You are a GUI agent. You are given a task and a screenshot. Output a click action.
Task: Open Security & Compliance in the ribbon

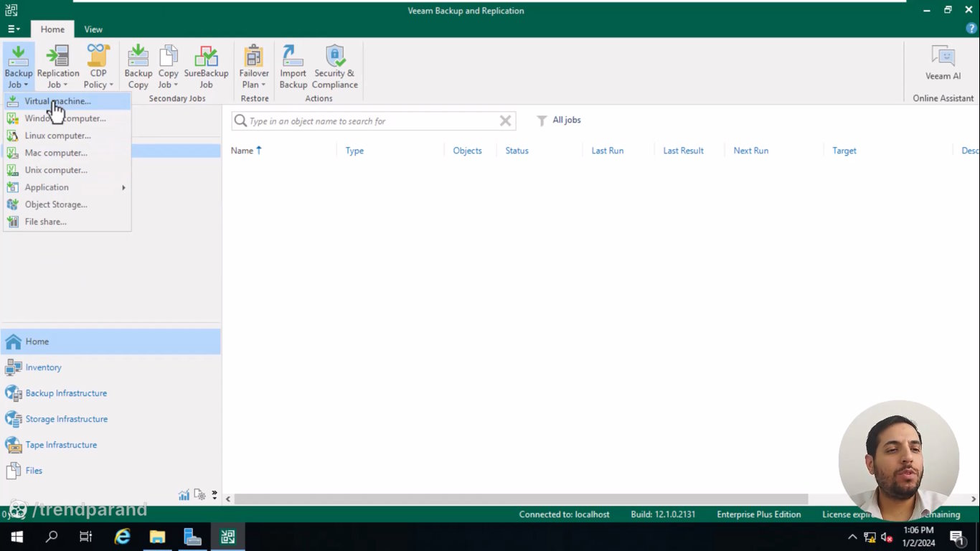click(334, 67)
